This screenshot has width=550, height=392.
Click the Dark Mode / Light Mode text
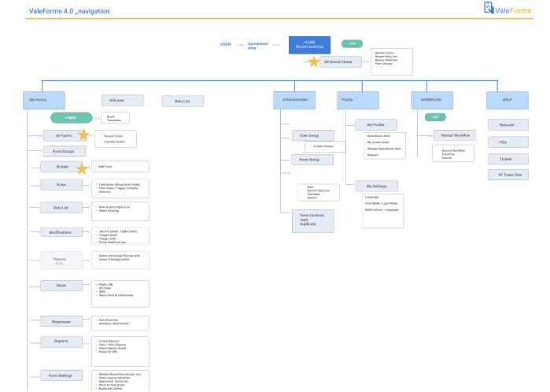click(382, 203)
